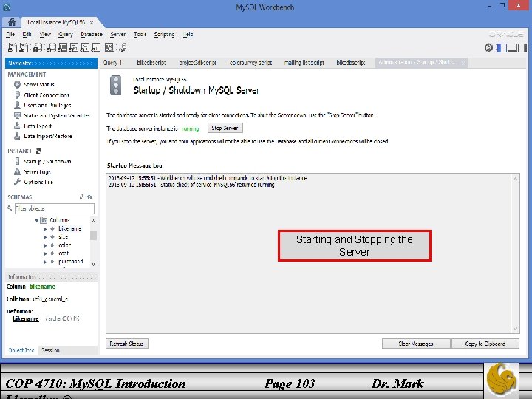This screenshot has width=532, height=399.
Task: Click the reconnect to DBMS icon
Action: point(123,48)
